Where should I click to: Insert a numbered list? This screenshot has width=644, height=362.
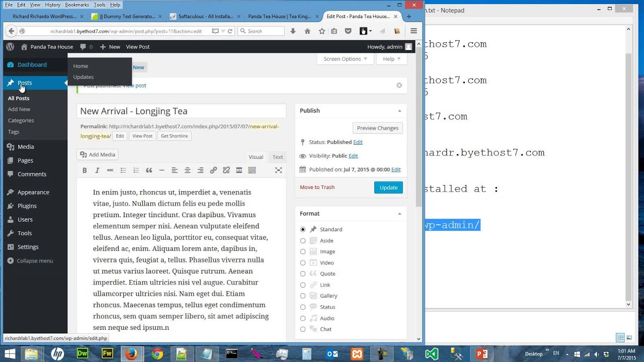coord(136,170)
